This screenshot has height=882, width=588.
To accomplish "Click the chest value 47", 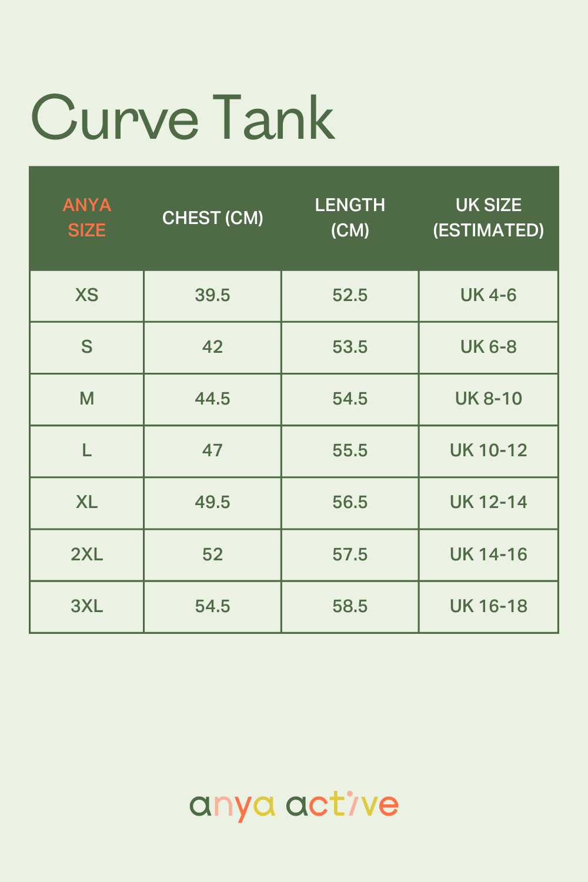I will click(212, 450).
